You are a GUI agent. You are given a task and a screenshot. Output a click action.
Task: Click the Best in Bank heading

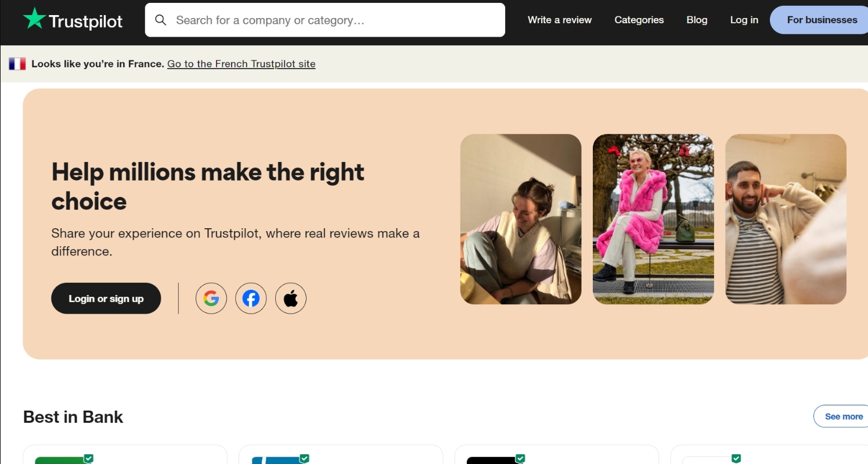tap(73, 417)
